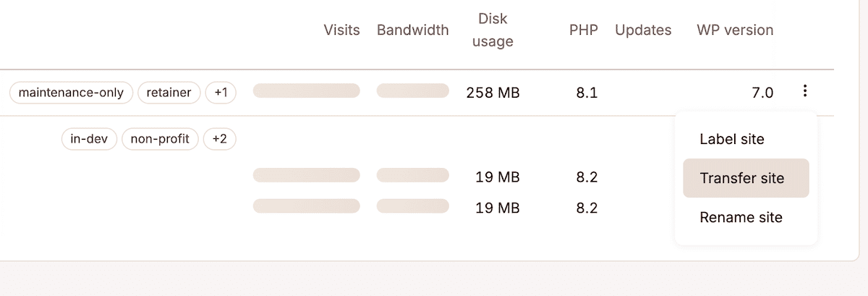Image resolution: width=868 pixels, height=296 pixels.
Task: Click the 7.0 WP version value
Action: click(762, 93)
